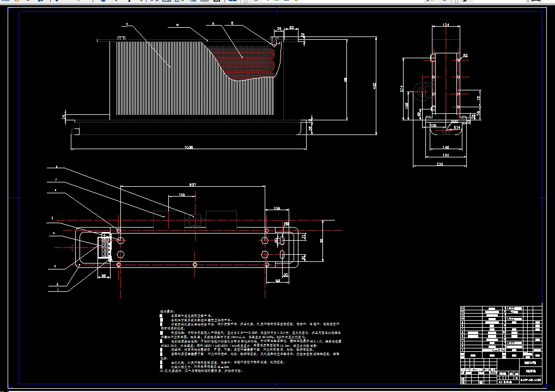Pick the 432 overall height dimension
Image resolution: width=555 pixels, height=392 pixels.
(x=375, y=85)
